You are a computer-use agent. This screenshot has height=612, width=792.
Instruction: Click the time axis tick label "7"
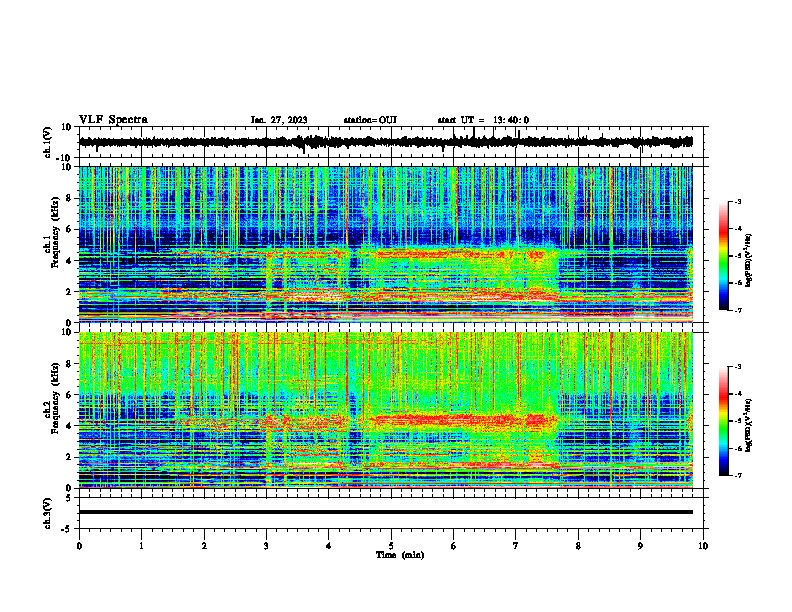coord(516,546)
